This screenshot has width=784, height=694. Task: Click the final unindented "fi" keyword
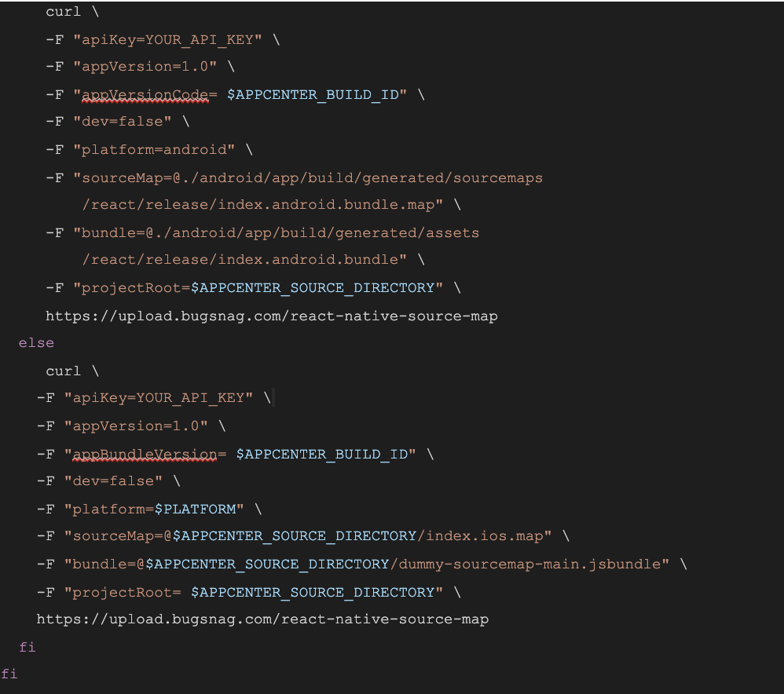[9, 674]
